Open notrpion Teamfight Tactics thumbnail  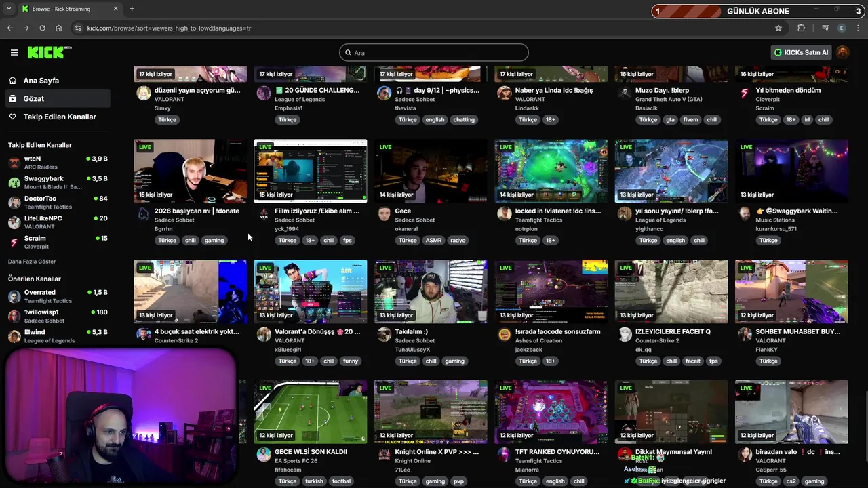pyautogui.click(x=551, y=171)
